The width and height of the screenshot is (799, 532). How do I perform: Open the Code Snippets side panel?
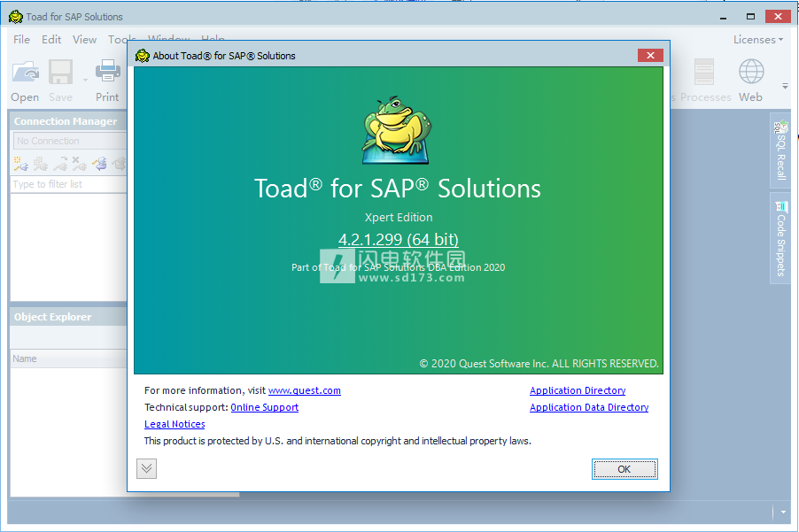(780, 238)
